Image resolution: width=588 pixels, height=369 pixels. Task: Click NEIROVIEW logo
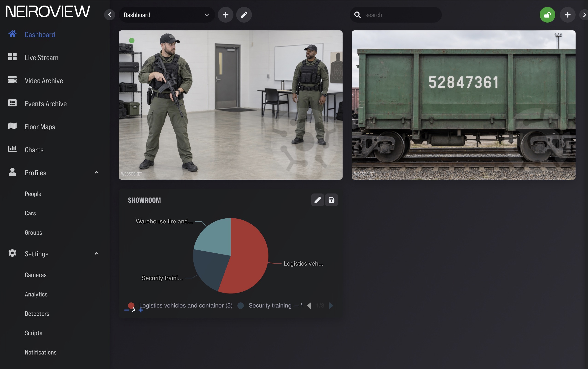click(48, 12)
